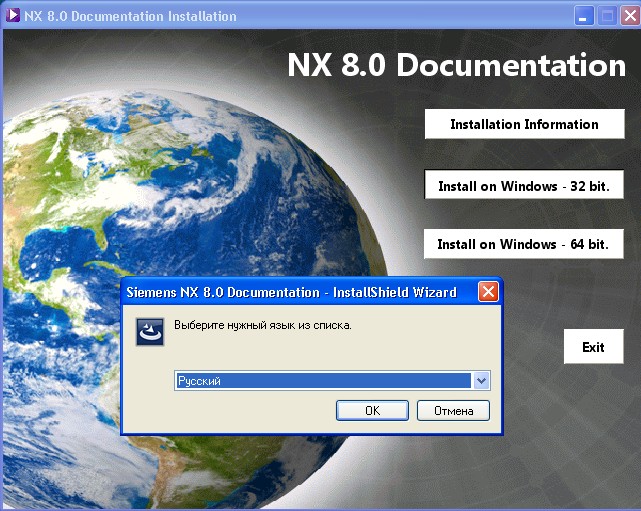Close the NX Documentation Installation window
This screenshot has width=641, height=511.
(x=628, y=16)
